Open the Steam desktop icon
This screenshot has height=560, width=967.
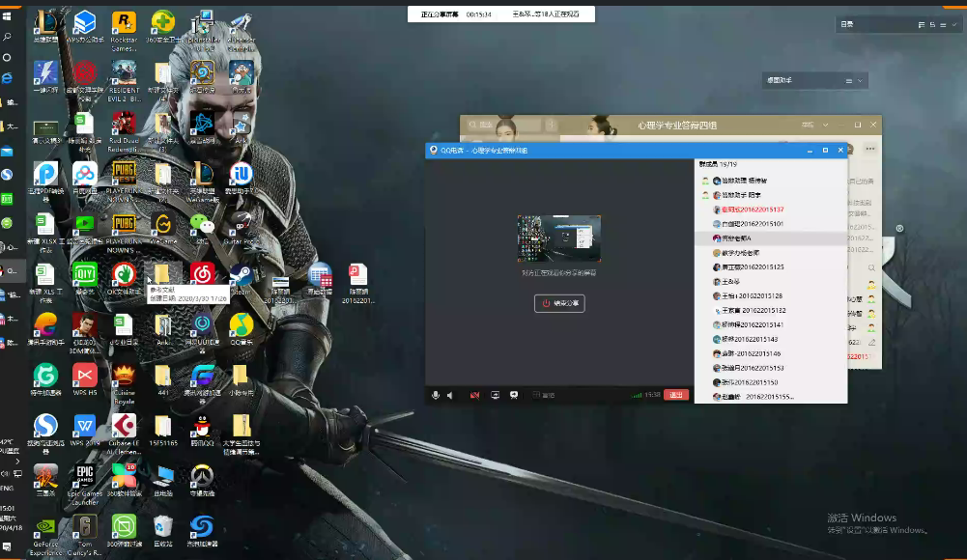pos(241,278)
